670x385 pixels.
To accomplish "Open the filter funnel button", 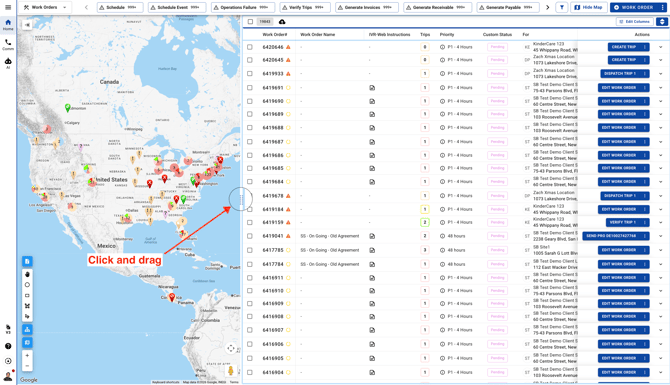I will (x=561, y=7).
